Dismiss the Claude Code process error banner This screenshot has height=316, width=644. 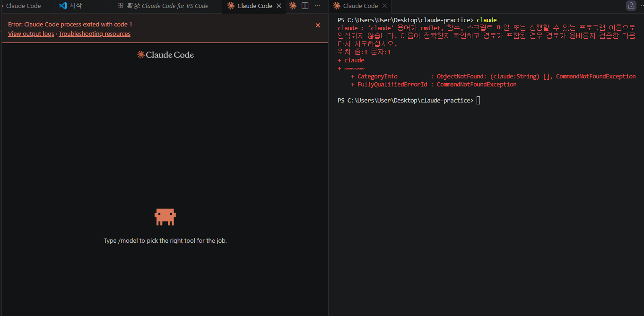pyautogui.click(x=318, y=25)
